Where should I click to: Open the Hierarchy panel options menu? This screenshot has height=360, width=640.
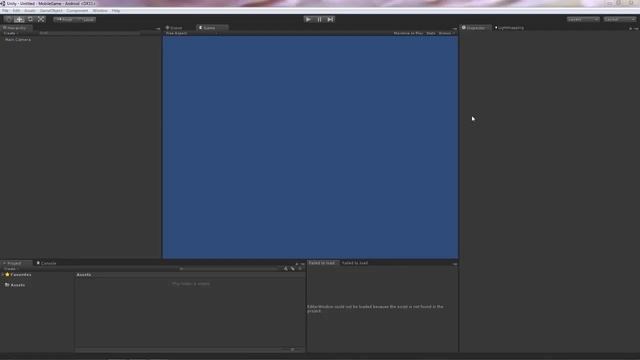tap(158, 29)
